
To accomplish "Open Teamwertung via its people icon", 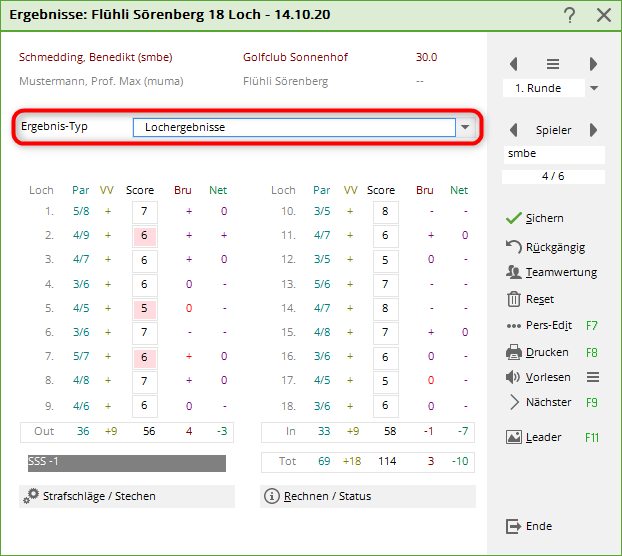I will coord(514,272).
